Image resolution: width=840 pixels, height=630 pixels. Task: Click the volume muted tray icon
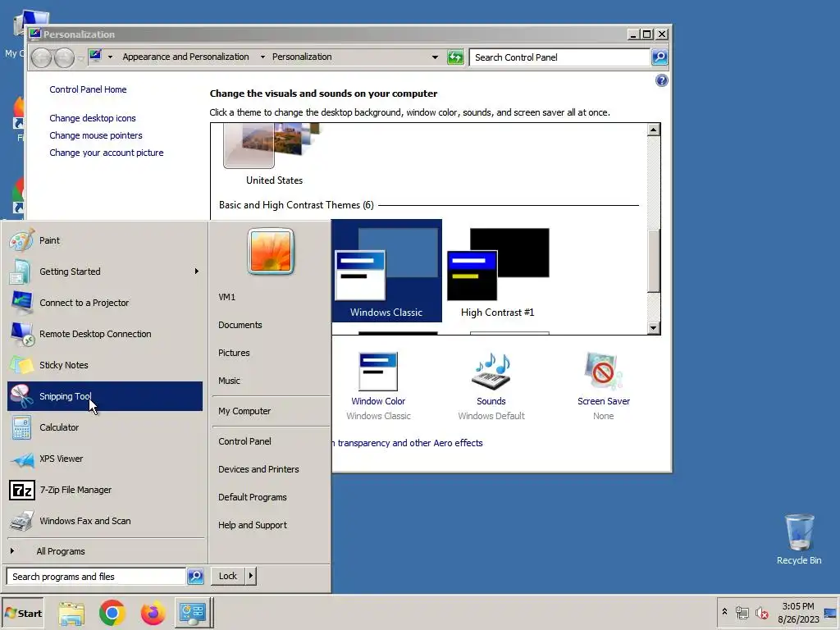pyautogui.click(x=761, y=612)
